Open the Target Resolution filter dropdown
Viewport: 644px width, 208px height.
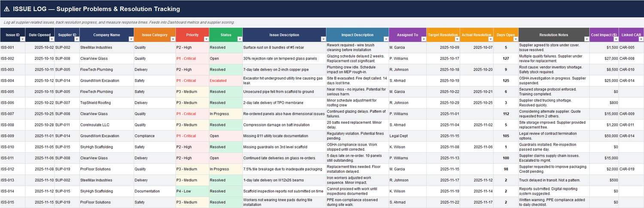pyautogui.click(x=457, y=39)
